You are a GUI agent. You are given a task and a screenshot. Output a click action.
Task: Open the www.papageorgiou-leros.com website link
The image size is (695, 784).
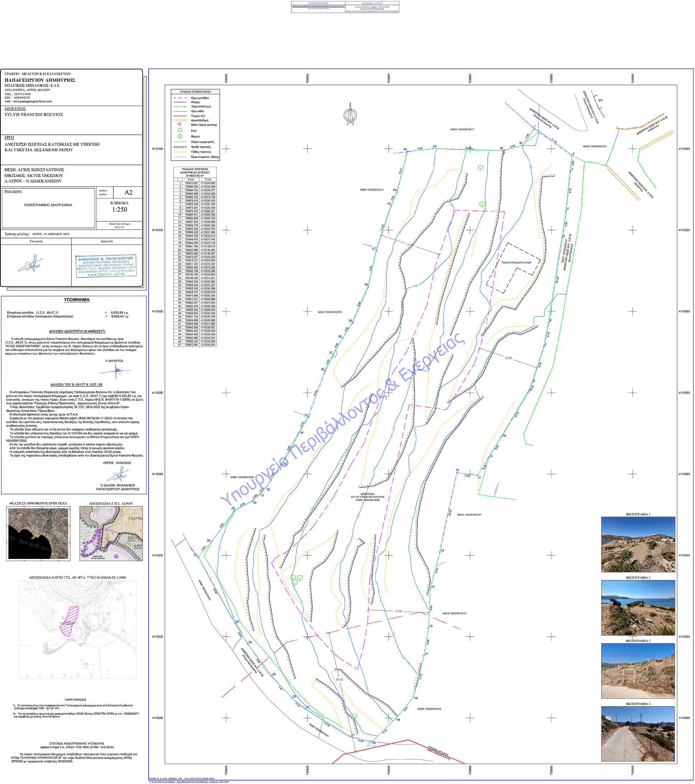(33, 102)
